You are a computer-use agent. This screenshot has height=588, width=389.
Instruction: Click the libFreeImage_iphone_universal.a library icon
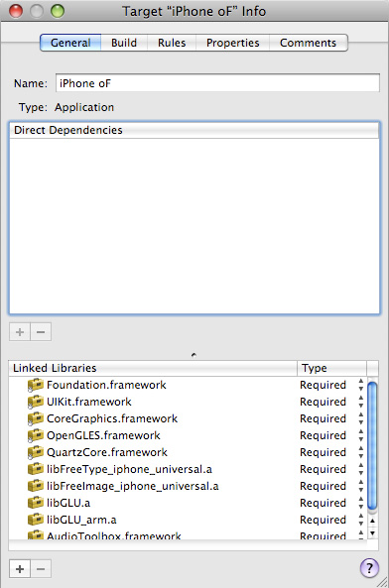[x=36, y=486]
